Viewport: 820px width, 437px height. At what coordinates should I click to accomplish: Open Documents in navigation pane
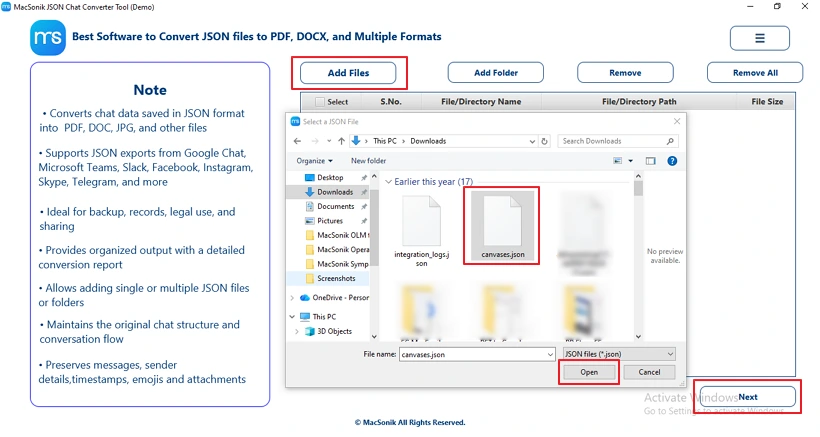[336, 206]
